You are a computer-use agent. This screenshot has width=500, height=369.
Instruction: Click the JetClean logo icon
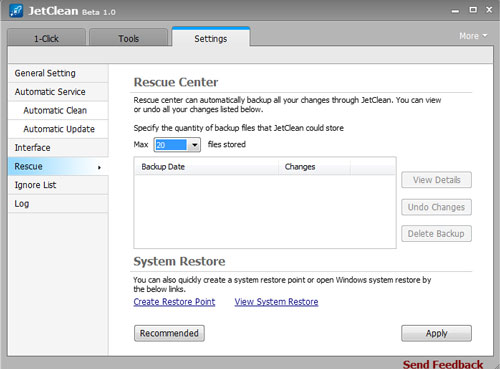click(x=16, y=11)
